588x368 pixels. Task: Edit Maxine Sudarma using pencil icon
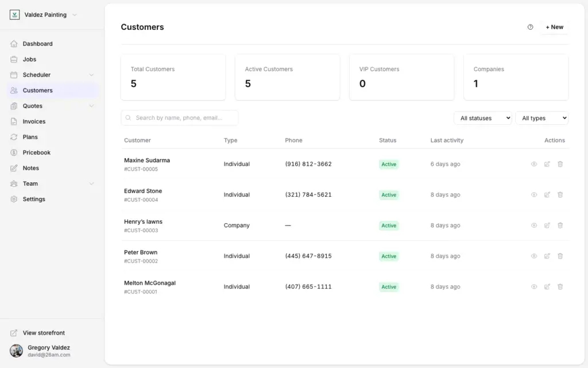tap(547, 164)
